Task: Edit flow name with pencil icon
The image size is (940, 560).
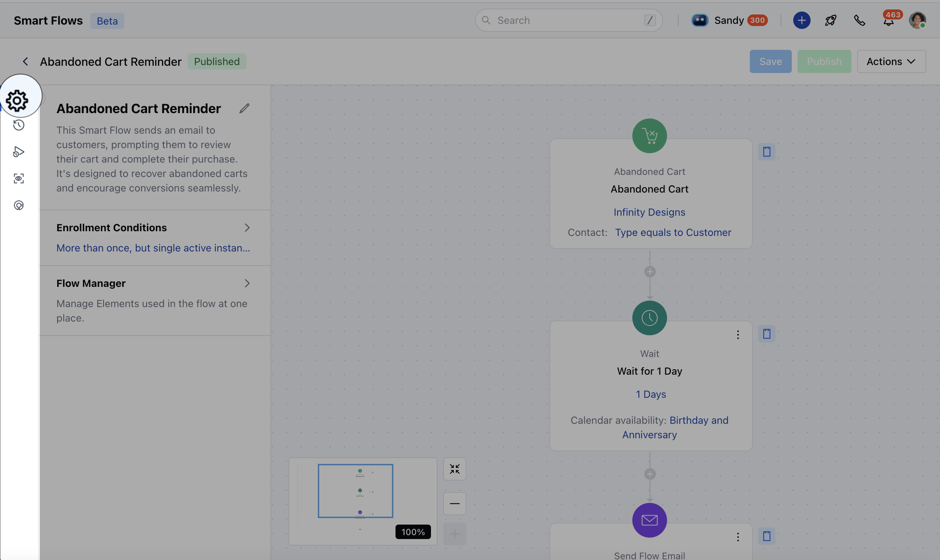Action: click(244, 109)
